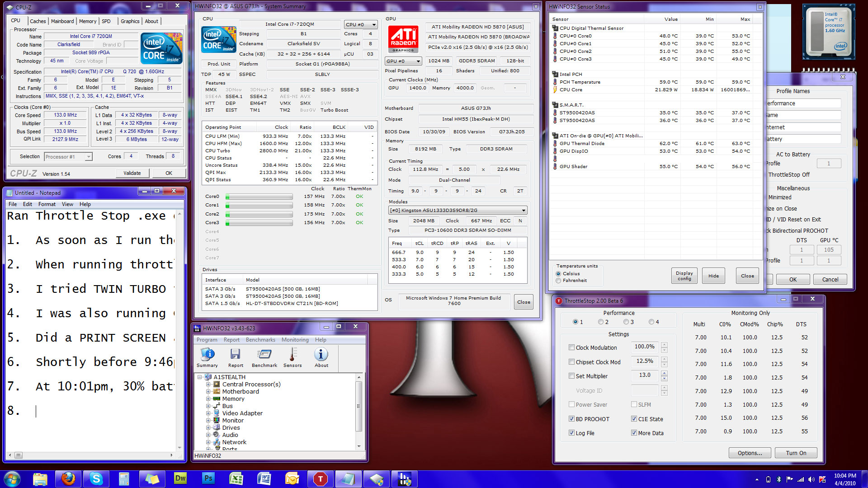Click the GPU °C field showing 105
Viewport: 868px width, 488px height.
click(829, 249)
